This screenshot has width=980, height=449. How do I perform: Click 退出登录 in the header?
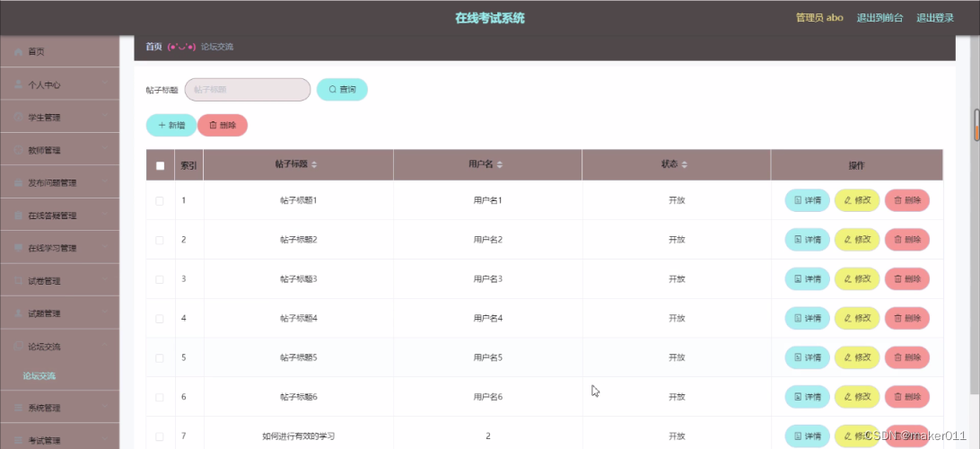tap(935, 18)
